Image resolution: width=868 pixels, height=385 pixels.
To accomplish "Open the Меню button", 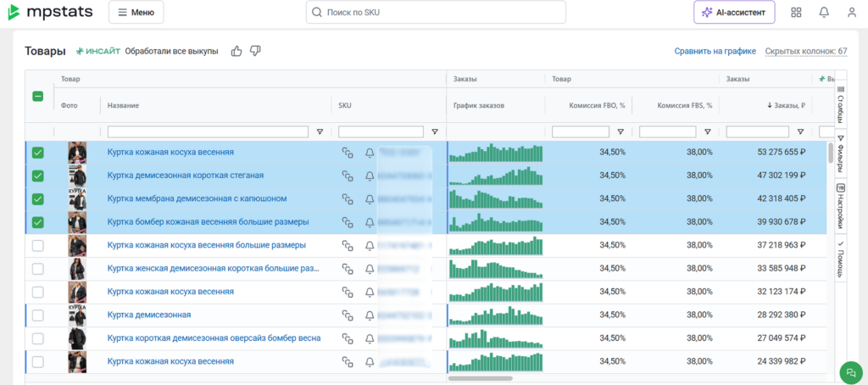I will click(x=136, y=12).
